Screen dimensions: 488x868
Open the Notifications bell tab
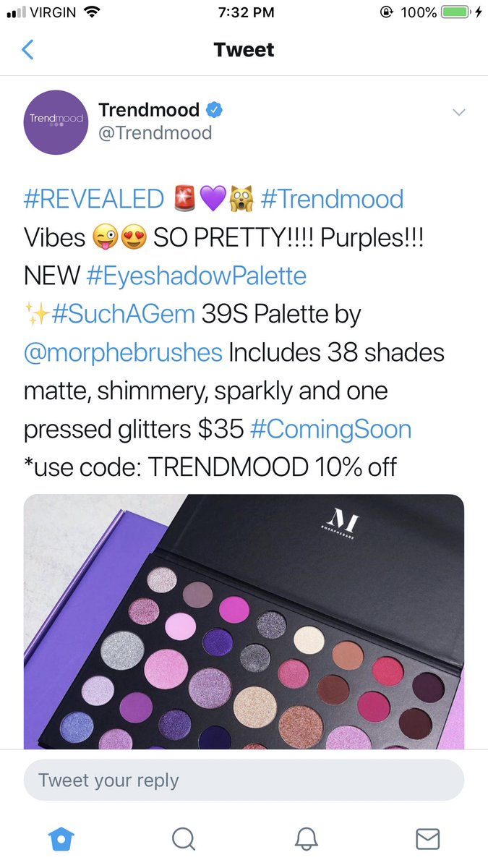pos(307,838)
